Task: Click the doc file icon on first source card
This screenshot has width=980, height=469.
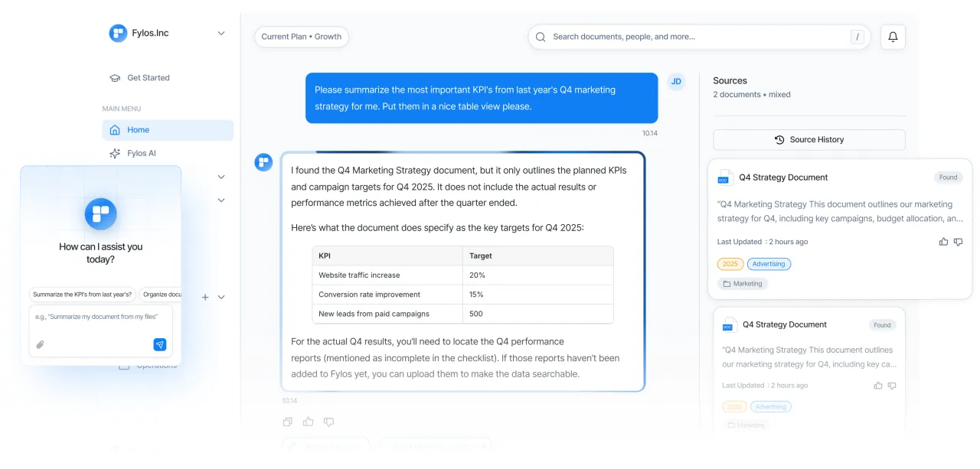Action: coord(724,178)
